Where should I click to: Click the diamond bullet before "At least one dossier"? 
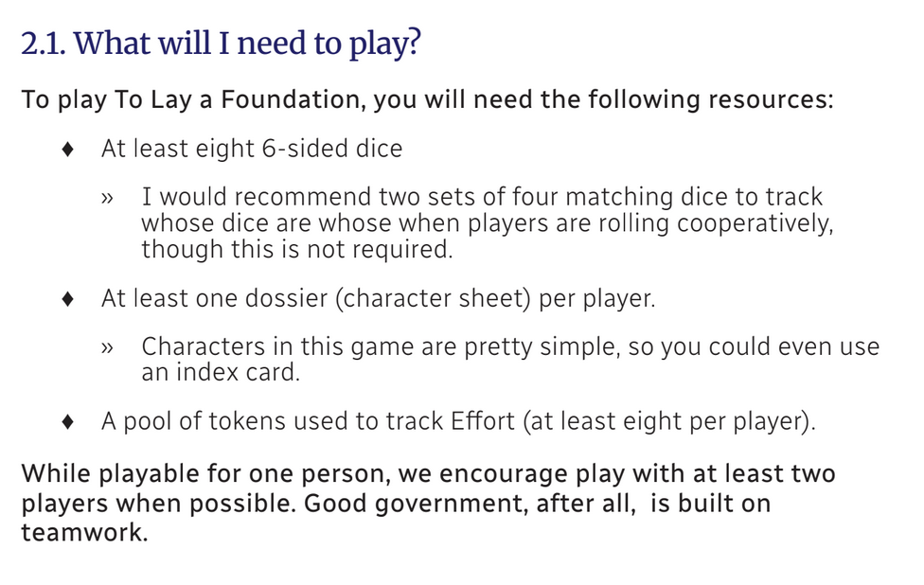[x=68, y=299]
